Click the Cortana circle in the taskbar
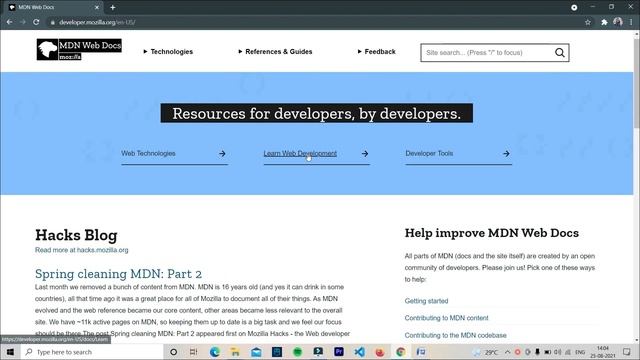Viewport: 640px width, 360px height. tap(173, 352)
